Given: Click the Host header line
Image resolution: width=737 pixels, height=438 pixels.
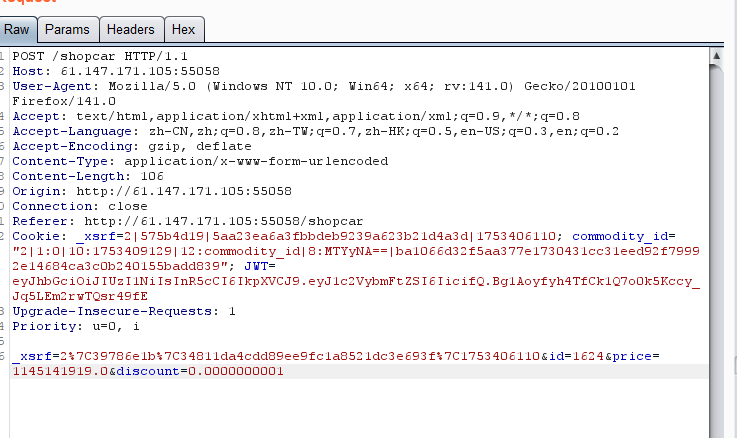Looking at the screenshot, I should [x=116, y=71].
